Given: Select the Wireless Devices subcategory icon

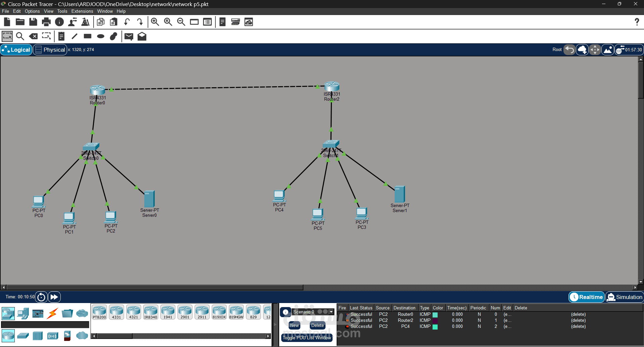Looking at the screenshot, I should click(x=52, y=336).
